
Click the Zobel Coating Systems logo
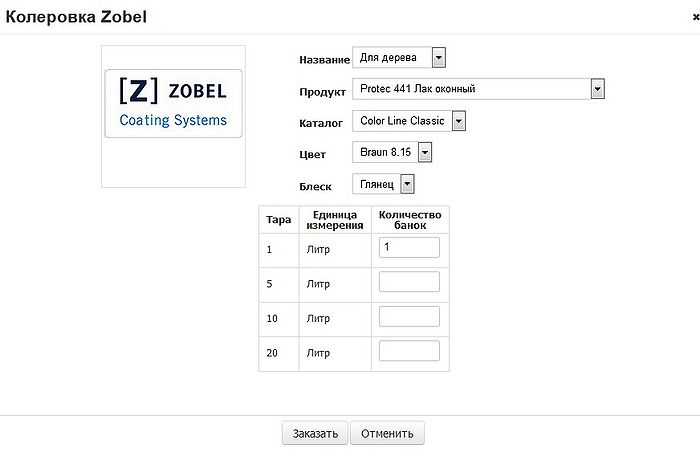pos(173,103)
